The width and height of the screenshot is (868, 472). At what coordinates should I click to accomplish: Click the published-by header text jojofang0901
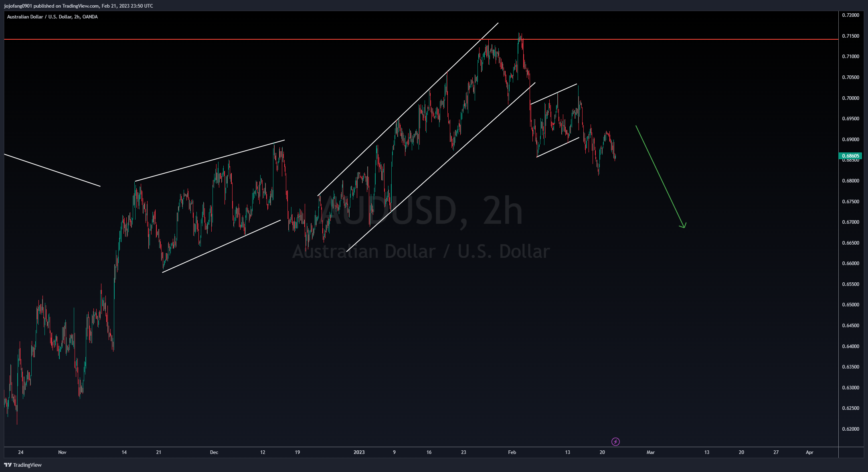(x=18, y=6)
